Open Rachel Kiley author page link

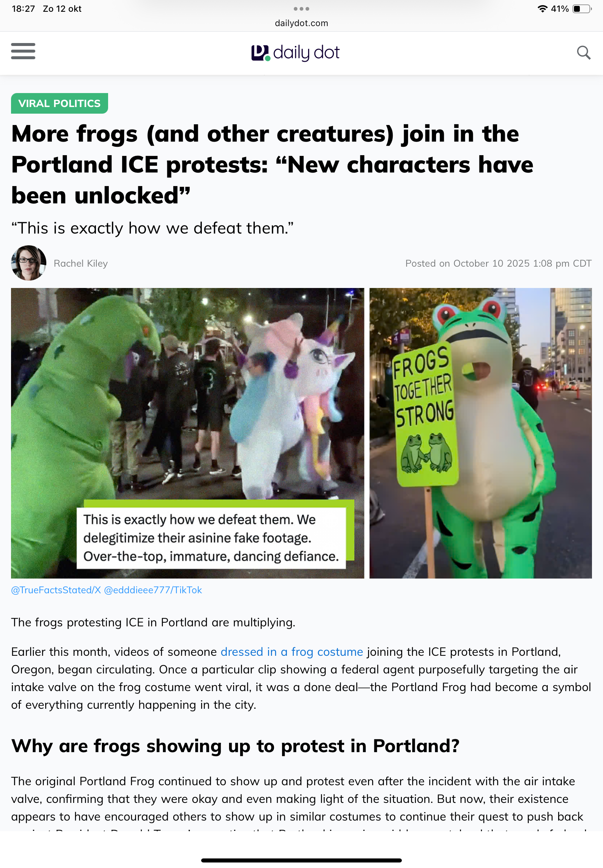click(81, 263)
